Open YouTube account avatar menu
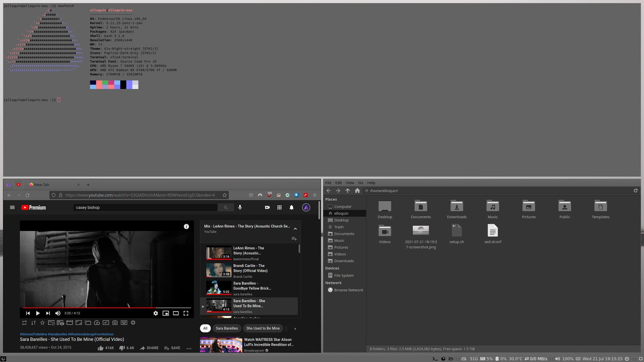Viewport: 644px width, 362px height. (306, 207)
